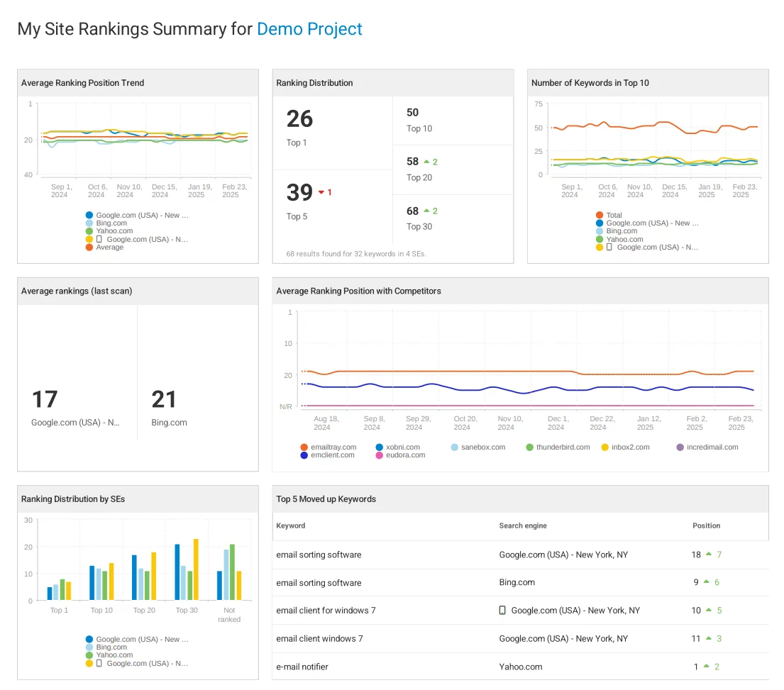
Task: Click Ranking Distribution widget title
Action: coord(314,83)
